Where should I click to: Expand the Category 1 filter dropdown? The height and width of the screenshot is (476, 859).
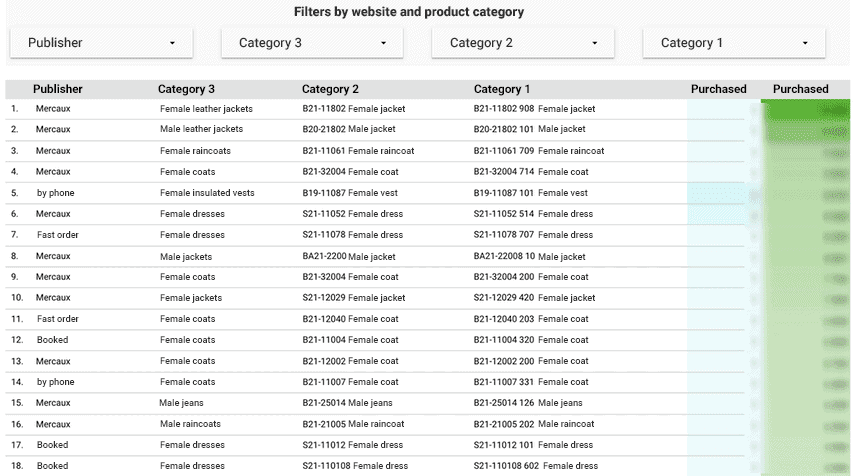734,43
